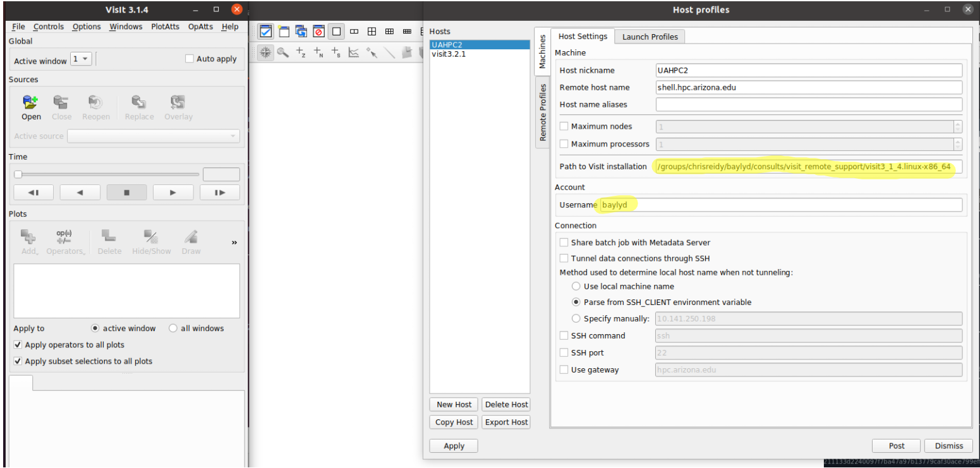Click the Overlay source icon

click(178, 102)
